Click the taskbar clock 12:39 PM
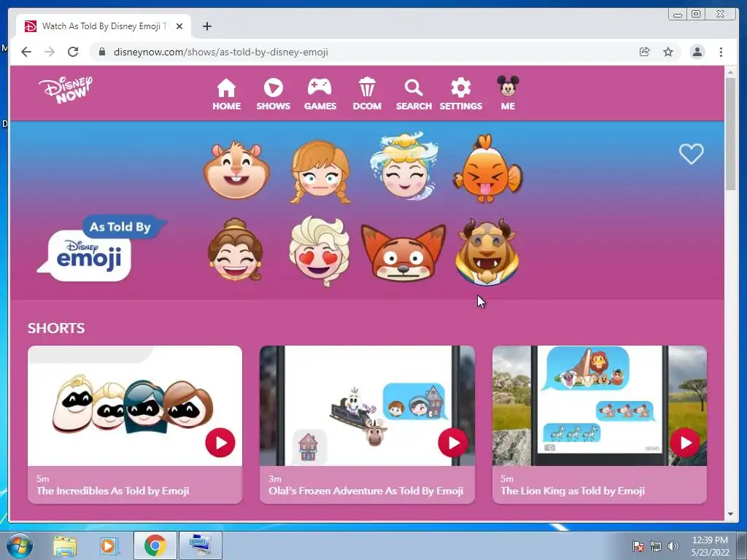 [710, 545]
